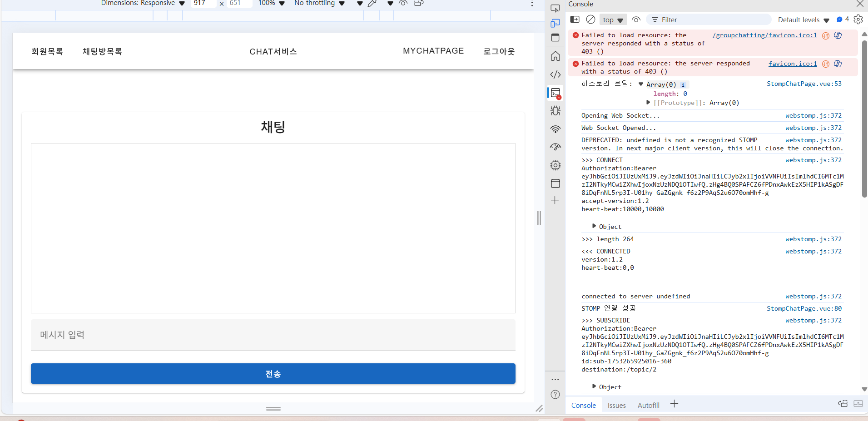Image resolution: width=868 pixels, height=421 pixels.
Task: Go to 채팅방목록 in the page navbar
Action: (x=102, y=51)
